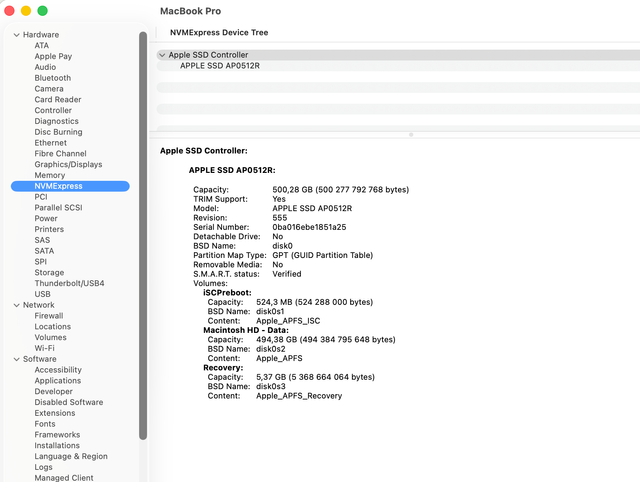Select Extensions under Software

coord(55,413)
